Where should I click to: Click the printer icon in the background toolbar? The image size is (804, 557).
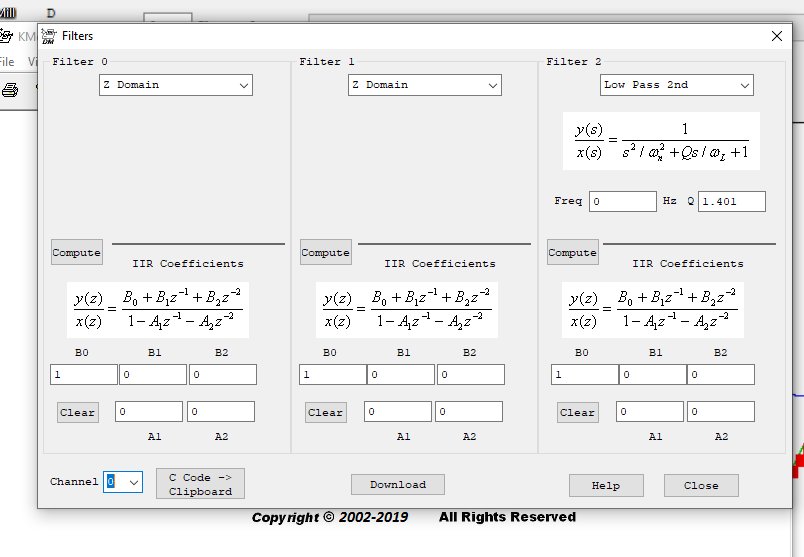tap(11, 90)
